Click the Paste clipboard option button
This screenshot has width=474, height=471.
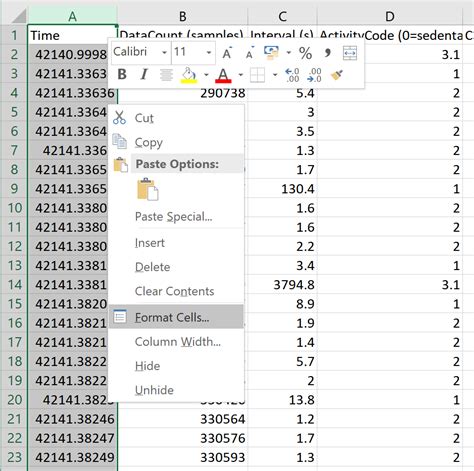[x=148, y=190]
